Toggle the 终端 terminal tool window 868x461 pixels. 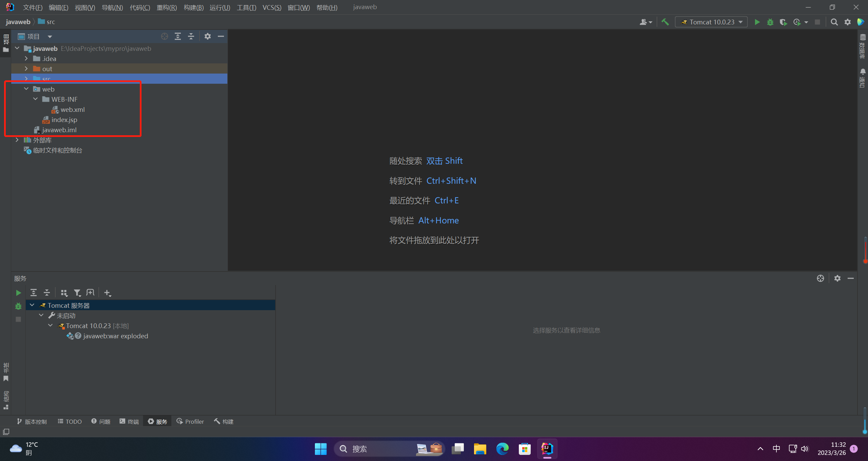click(x=129, y=421)
